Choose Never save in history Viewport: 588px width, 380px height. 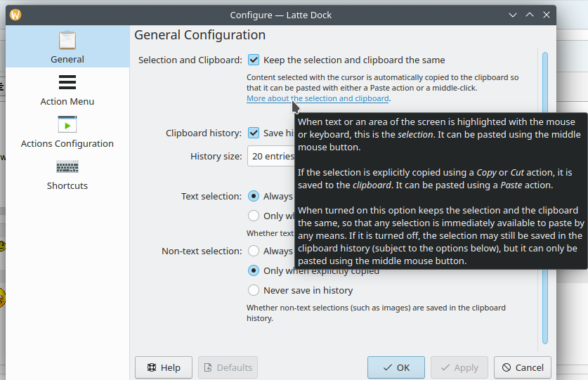point(254,290)
